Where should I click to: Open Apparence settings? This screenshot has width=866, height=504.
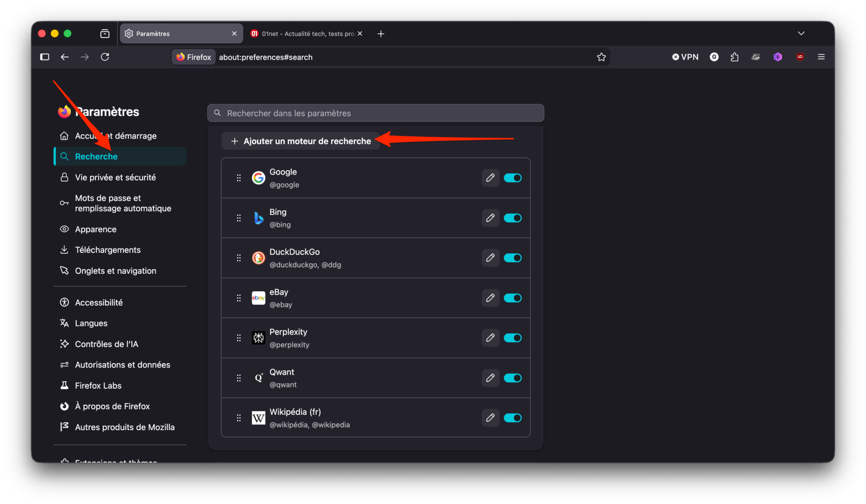[120, 229]
